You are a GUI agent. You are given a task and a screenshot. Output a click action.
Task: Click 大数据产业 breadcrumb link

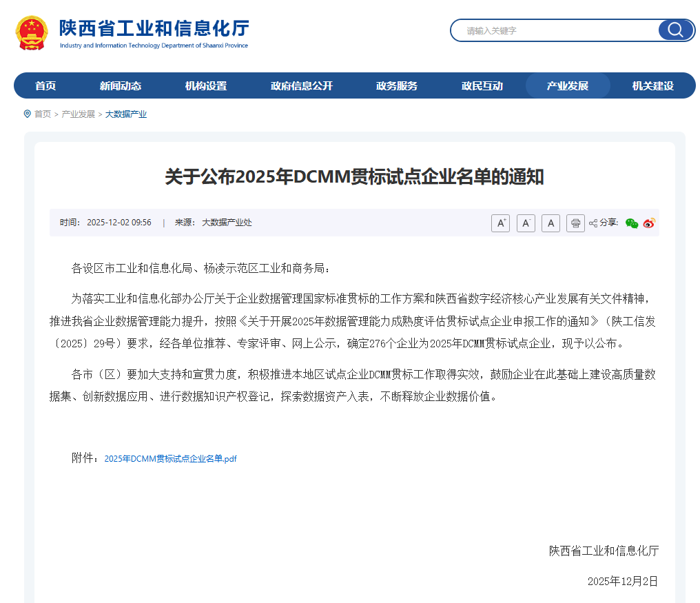pyautogui.click(x=126, y=114)
